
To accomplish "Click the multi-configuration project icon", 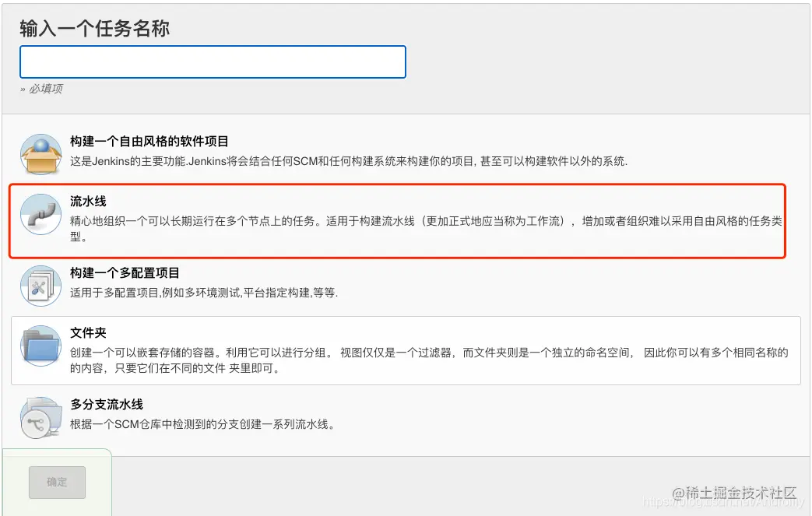I will tap(40, 285).
